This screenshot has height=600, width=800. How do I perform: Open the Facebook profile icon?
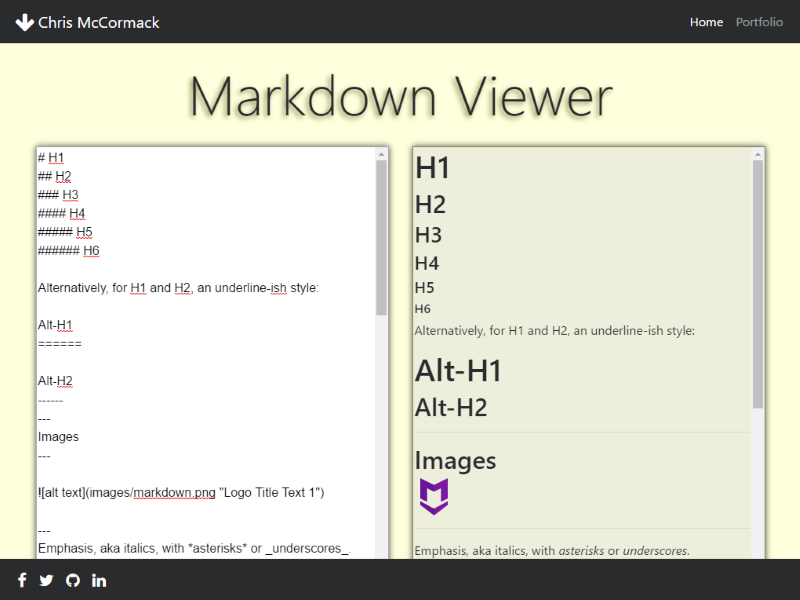point(22,580)
